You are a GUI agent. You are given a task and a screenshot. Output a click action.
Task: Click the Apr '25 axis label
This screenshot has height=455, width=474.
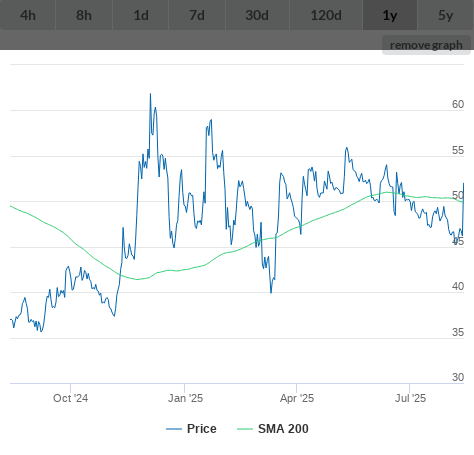click(297, 398)
